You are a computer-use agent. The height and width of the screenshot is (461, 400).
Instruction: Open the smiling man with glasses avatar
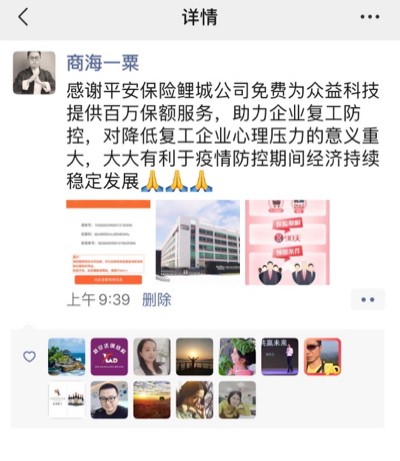(x=109, y=400)
